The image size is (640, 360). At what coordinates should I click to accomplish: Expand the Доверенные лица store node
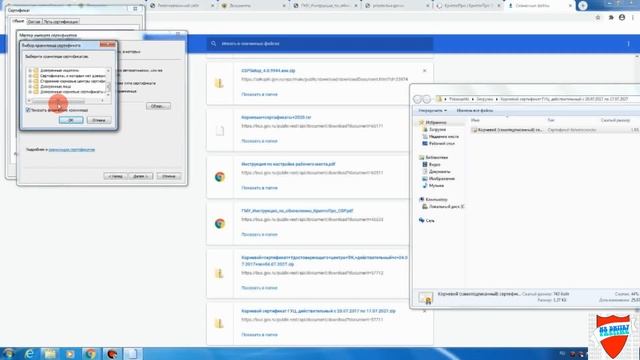30,87
